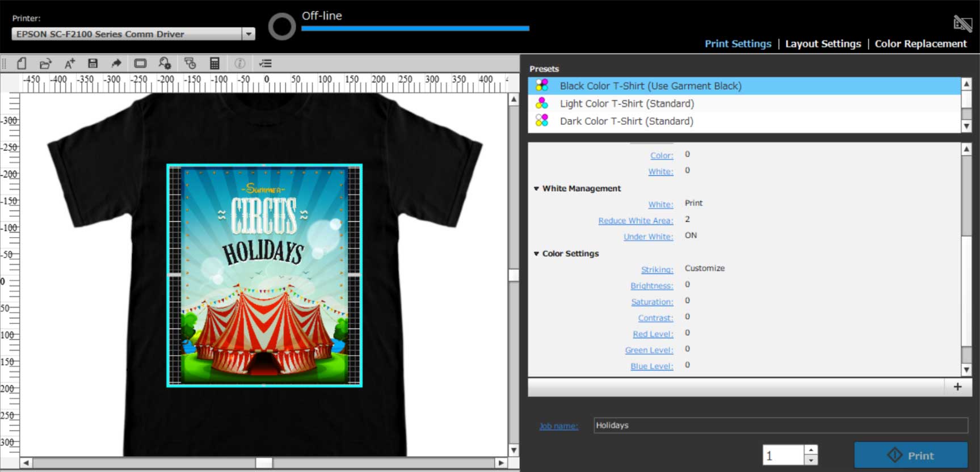Click the export arrow icon
Screen dimensions: 980x472
coord(116,64)
